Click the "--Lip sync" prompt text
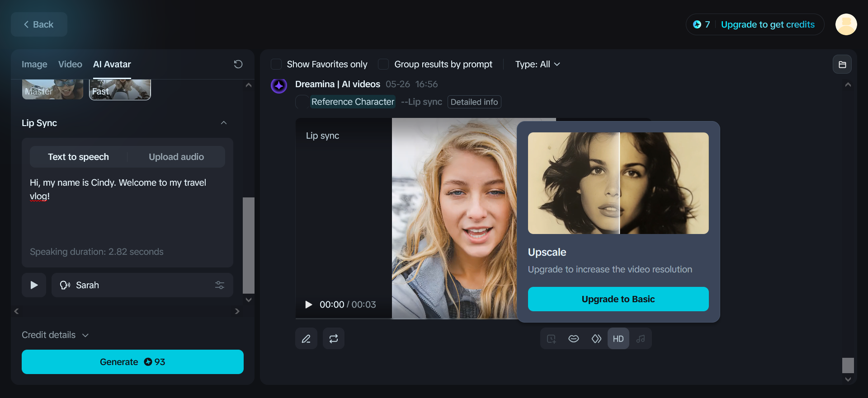Image resolution: width=868 pixels, height=398 pixels. 421,102
